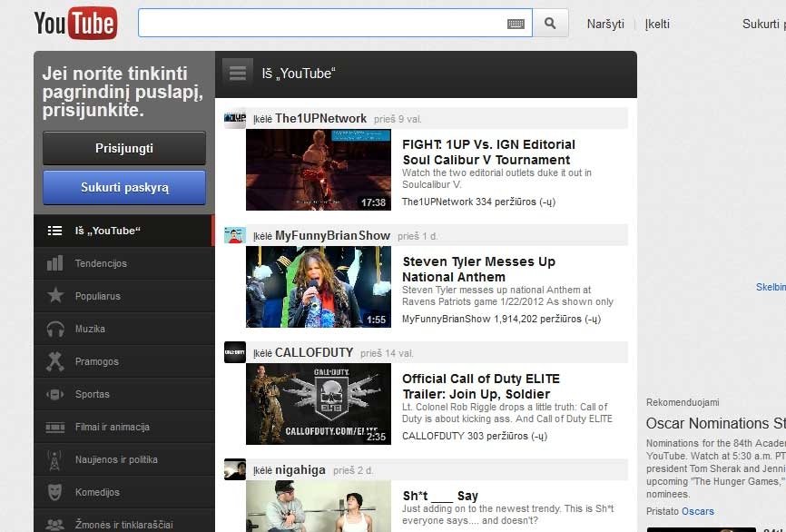
Task: Click the bar chart icon for Tendencijos
Action: click(x=54, y=263)
